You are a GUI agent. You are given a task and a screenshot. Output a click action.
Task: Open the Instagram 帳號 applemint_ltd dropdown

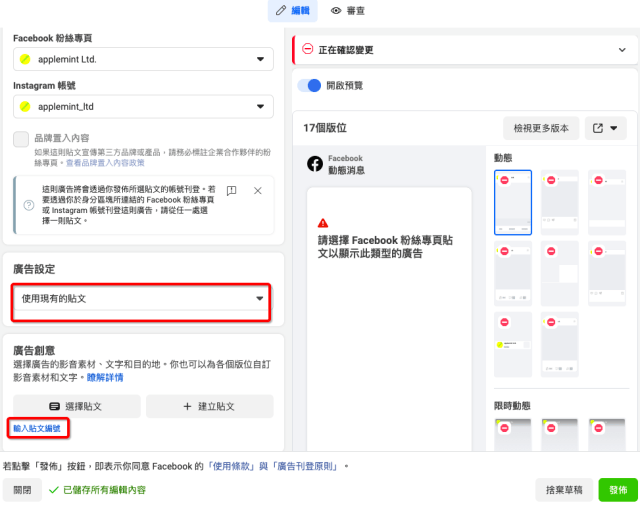click(143, 107)
